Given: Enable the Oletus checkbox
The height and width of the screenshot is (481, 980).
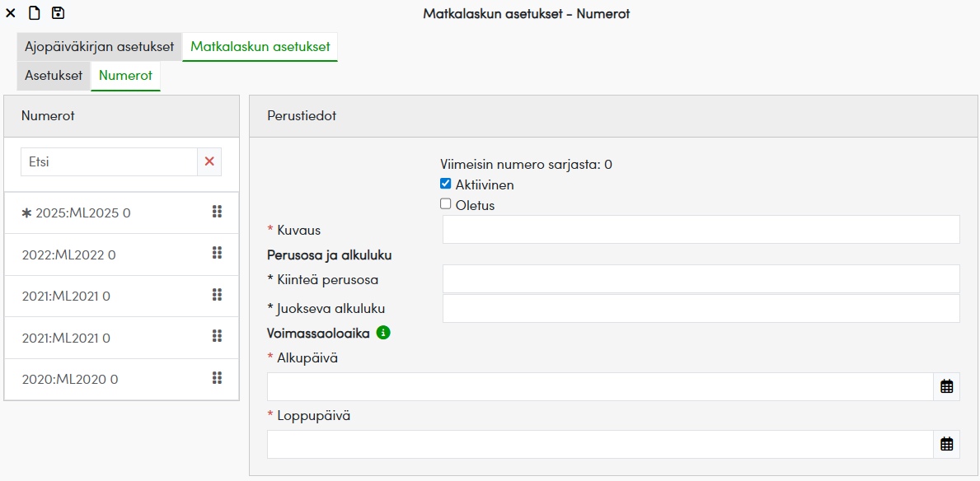Looking at the screenshot, I should coord(446,204).
